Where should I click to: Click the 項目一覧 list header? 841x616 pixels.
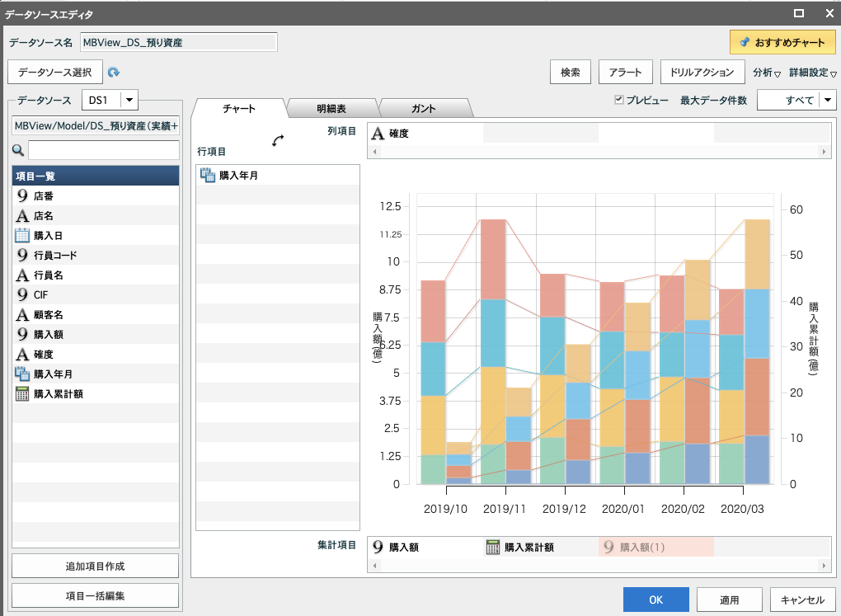coord(96,176)
